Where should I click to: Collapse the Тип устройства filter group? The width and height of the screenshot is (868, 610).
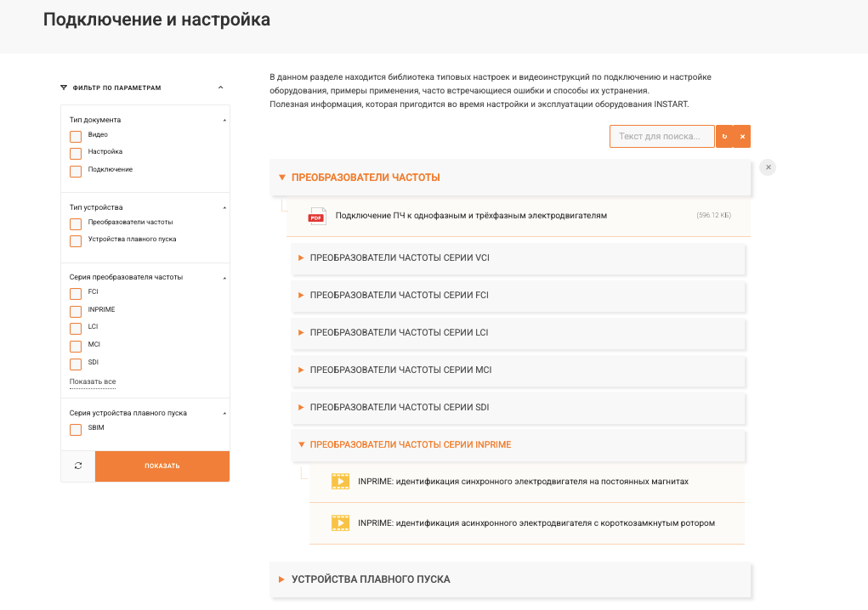click(224, 207)
